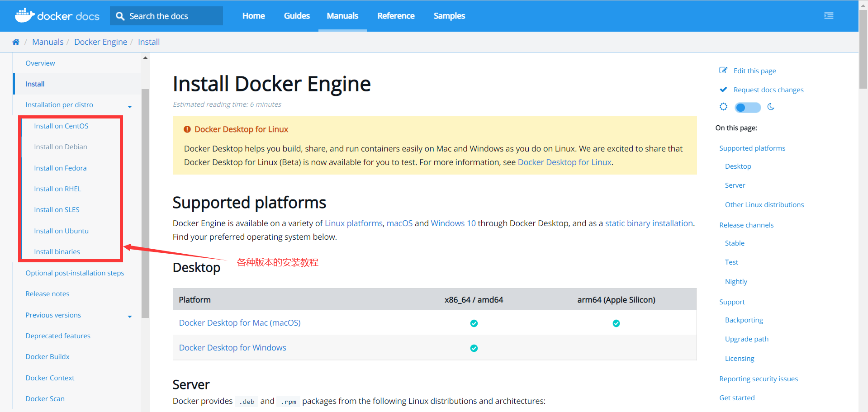Collapse the Installation per distro section arrow

click(x=130, y=107)
